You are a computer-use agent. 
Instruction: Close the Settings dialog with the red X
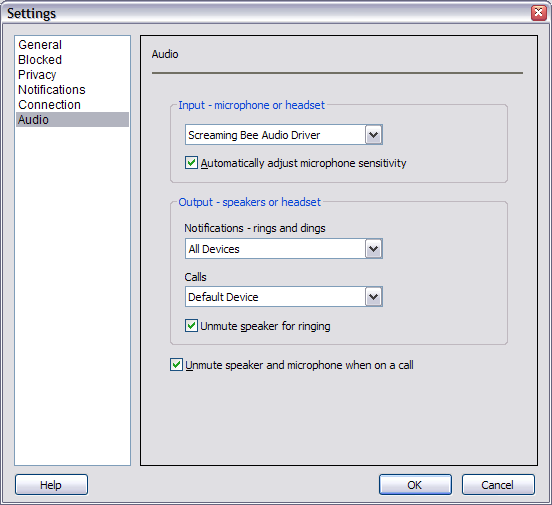coord(539,13)
